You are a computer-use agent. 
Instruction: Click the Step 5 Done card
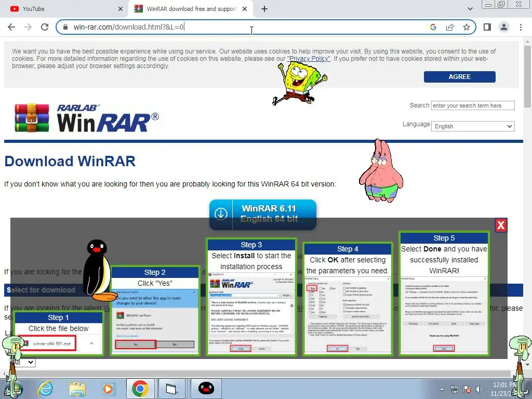pos(444,294)
